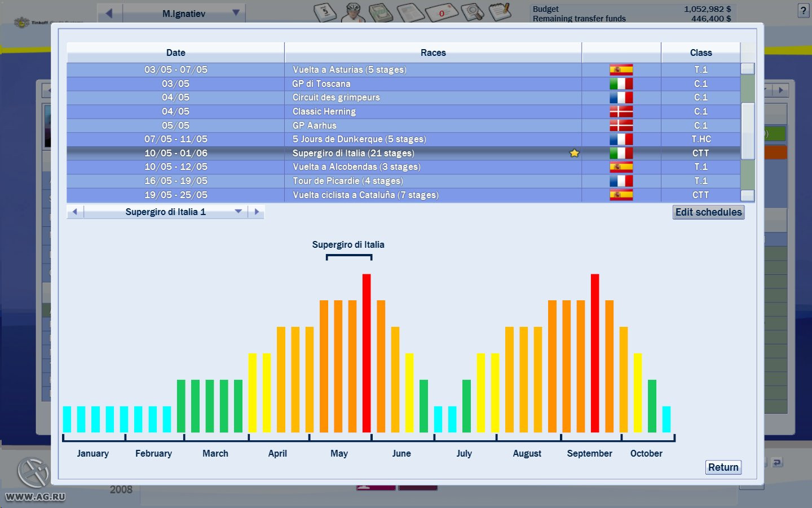812x508 pixels.
Task: Open the M.Ignatiev rider dropdown
Action: coord(236,13)
